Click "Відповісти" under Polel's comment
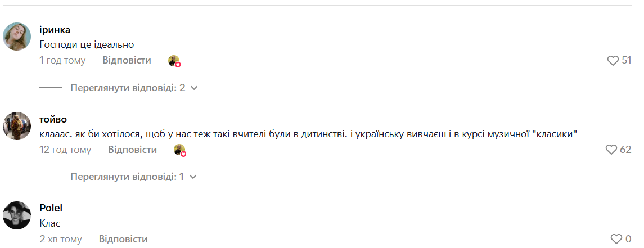Viewport: 644px width, 248px height. coord(123,239)
